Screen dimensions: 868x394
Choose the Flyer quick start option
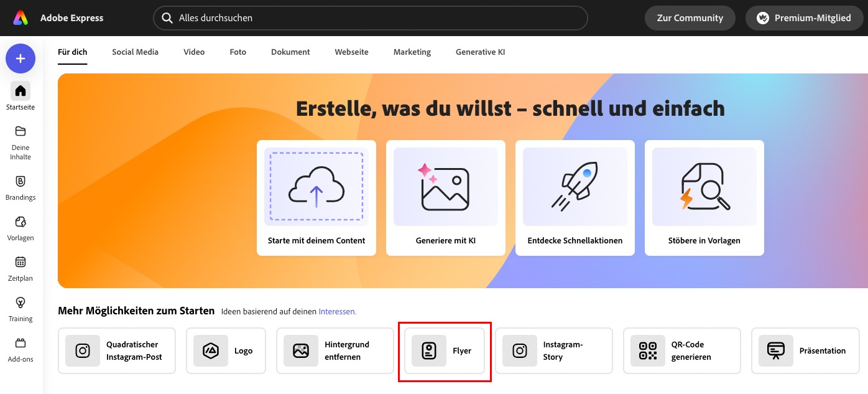click(445, 351)
